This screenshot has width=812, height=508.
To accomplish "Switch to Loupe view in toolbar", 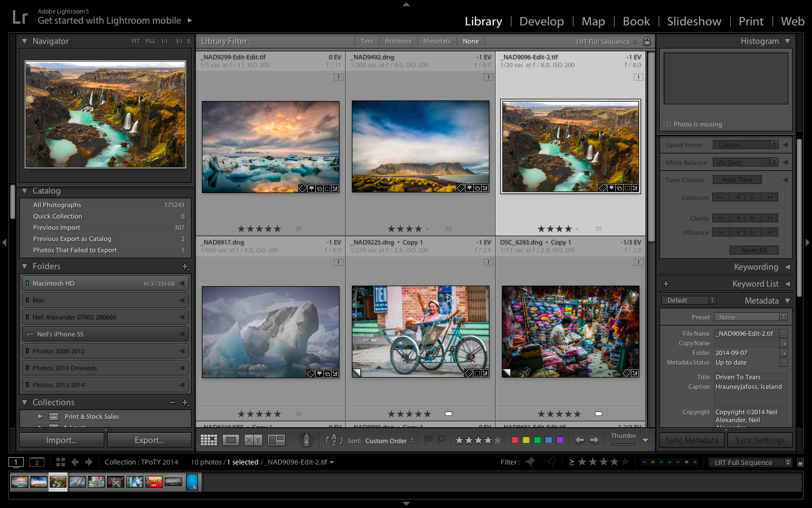I will 231,440.
